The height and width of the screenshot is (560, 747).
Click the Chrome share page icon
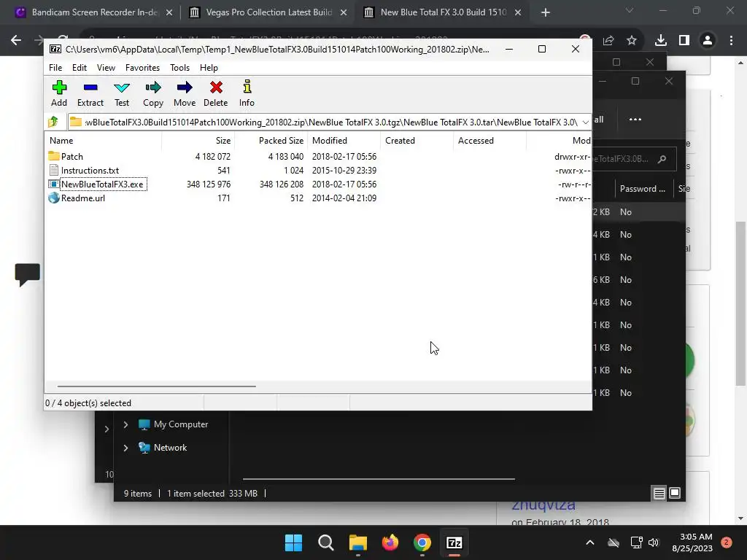click(x=608, y=41)
